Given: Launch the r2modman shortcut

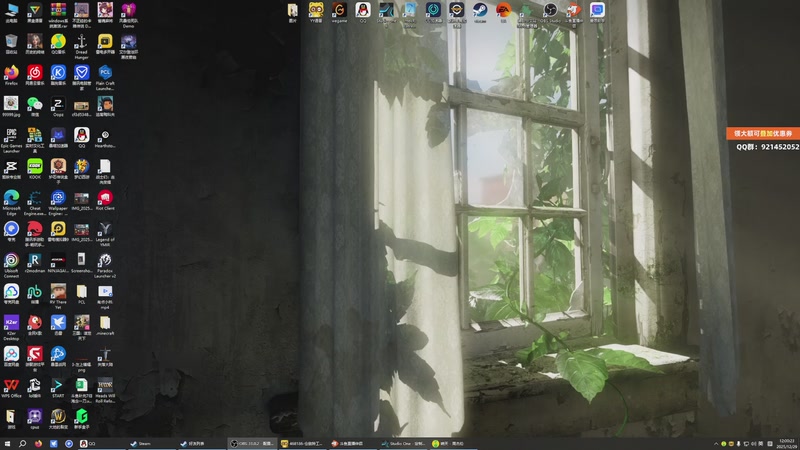Looking at the screenshot, I should click(35, 263).
